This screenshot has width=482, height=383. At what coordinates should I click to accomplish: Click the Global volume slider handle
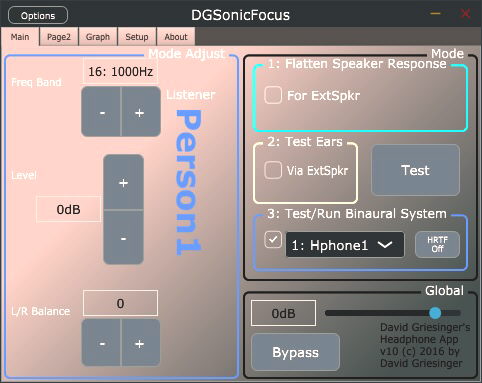(435, 313)
